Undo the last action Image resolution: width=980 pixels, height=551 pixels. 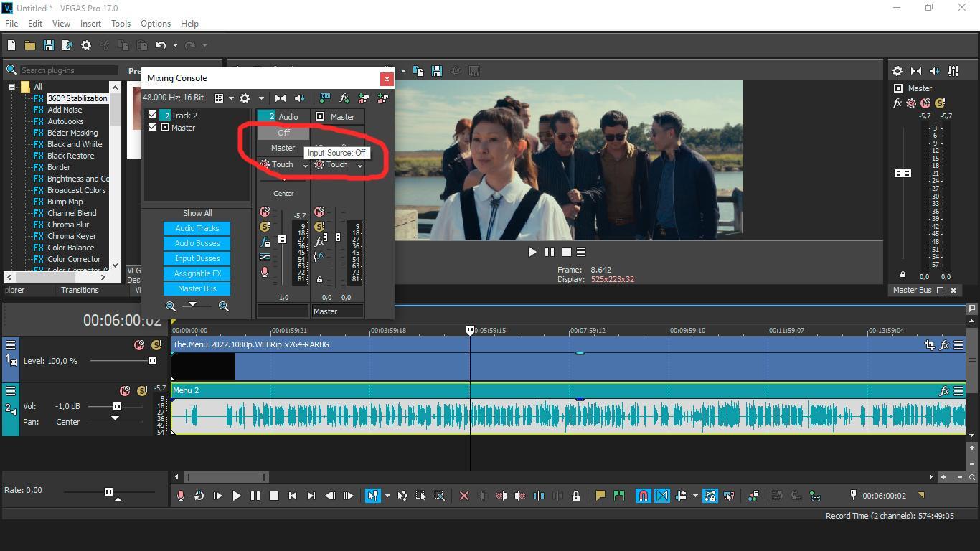point(161,45)
